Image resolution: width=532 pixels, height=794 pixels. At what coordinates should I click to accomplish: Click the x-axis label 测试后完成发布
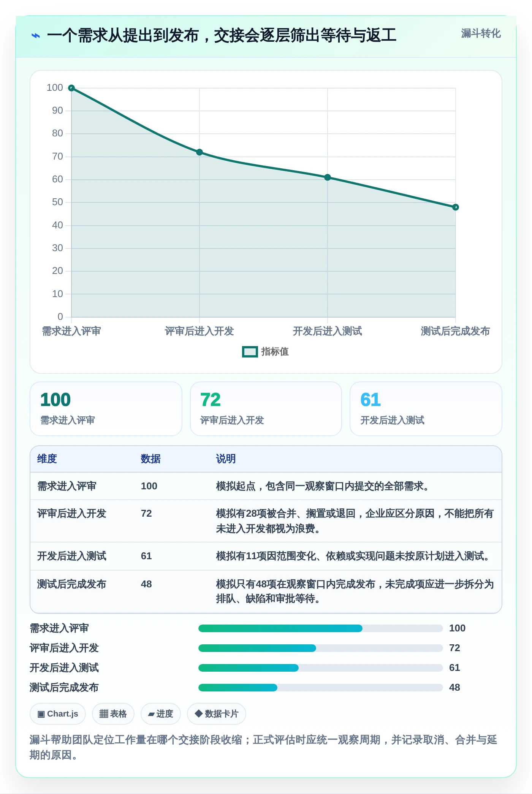[x=456, y=331]
